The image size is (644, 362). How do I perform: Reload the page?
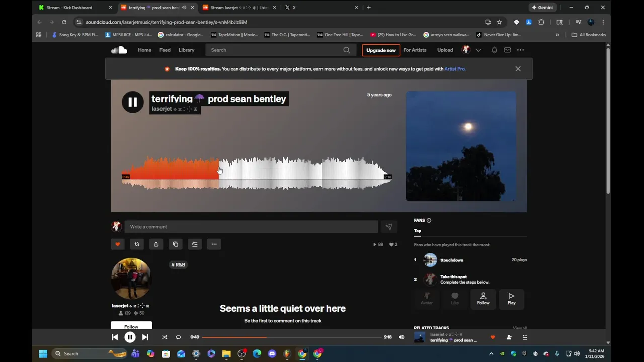coord(64,22)
